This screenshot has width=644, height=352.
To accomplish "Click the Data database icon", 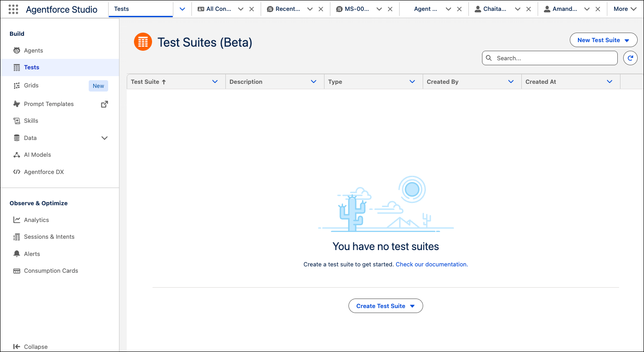I will (x=17, y=138).
